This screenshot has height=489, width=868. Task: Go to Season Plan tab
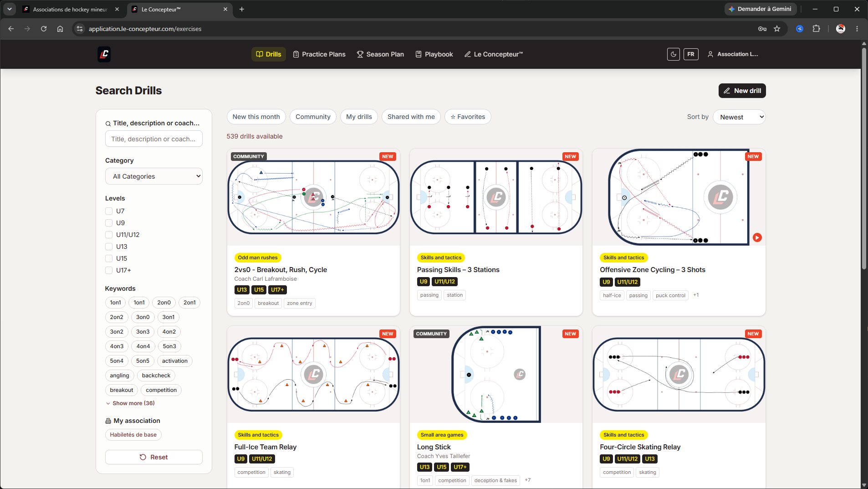(380, 54)
